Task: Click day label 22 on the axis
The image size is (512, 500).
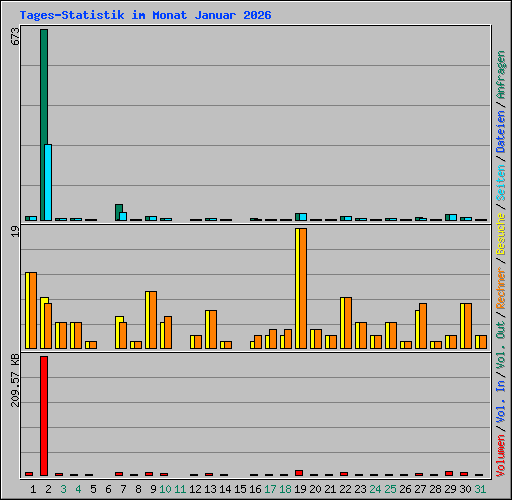Action: click(x=345, y=489)
